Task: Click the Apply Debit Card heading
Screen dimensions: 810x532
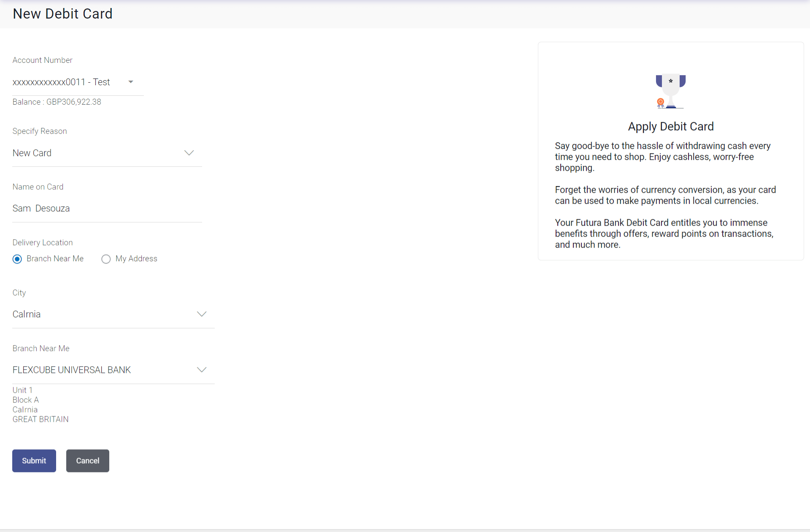Action: pos(670,126)
